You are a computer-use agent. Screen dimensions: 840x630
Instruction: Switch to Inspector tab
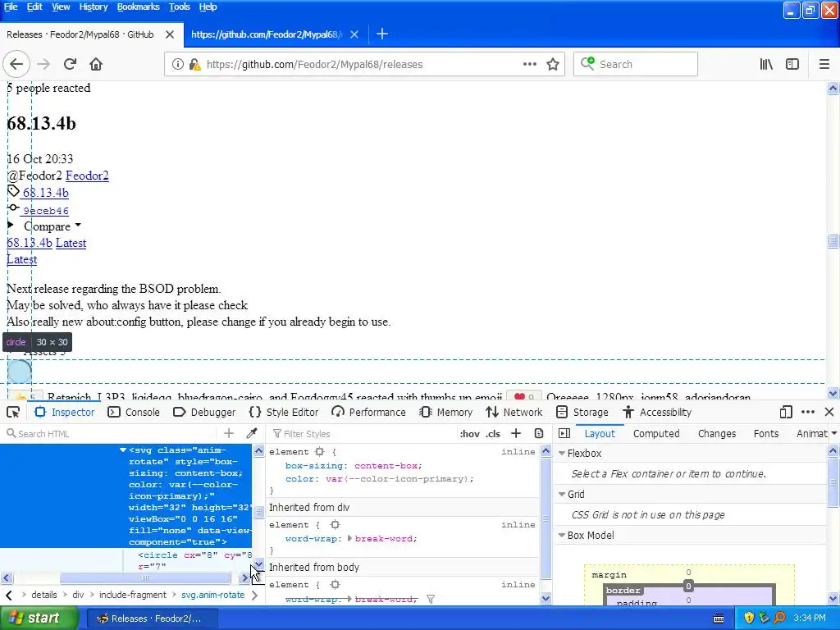[64, 412]
